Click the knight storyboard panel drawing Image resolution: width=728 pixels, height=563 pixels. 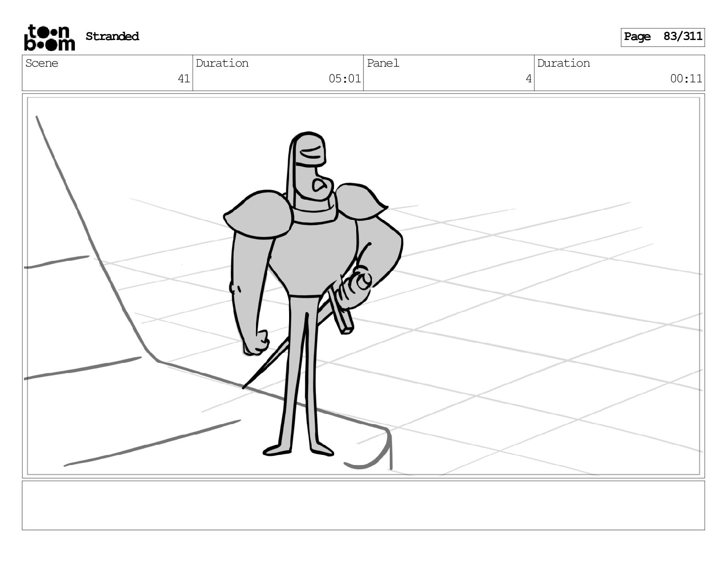coord(364,286)
